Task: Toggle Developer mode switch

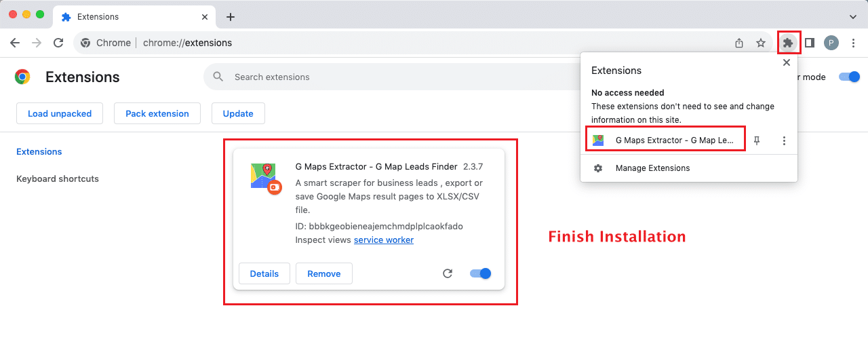Action: tap(849, 77)
